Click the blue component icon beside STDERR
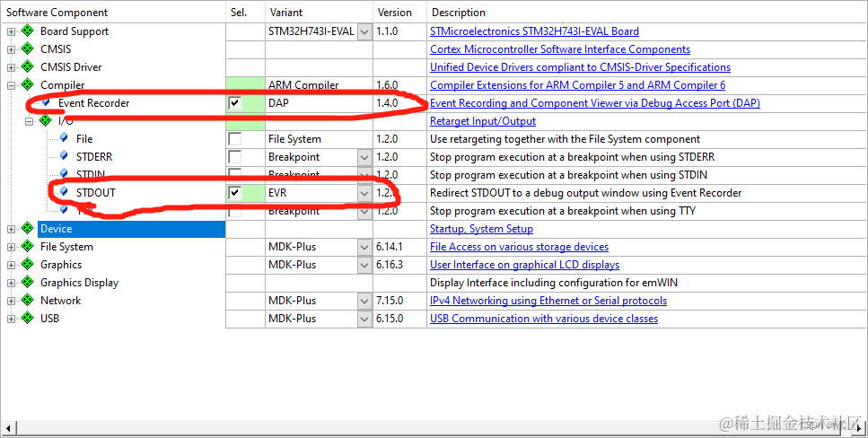868x438 pixels. tap(65, 156)
